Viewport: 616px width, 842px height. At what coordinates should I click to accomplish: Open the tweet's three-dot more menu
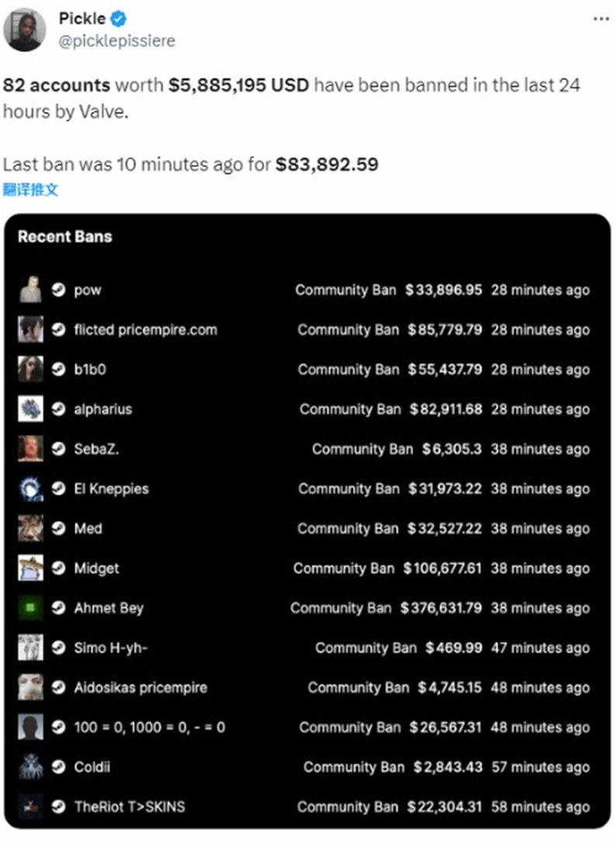pyautogui.click(x=600, y=18)
